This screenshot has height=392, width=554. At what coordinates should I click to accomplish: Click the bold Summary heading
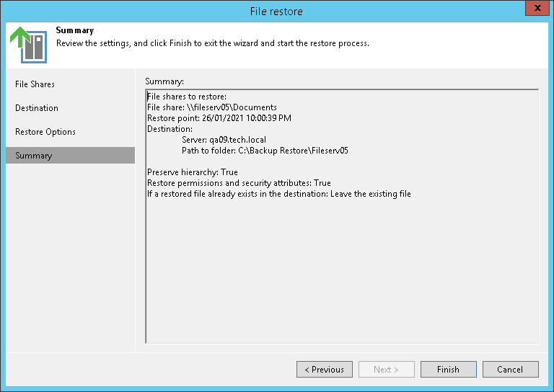pos(75,30)
